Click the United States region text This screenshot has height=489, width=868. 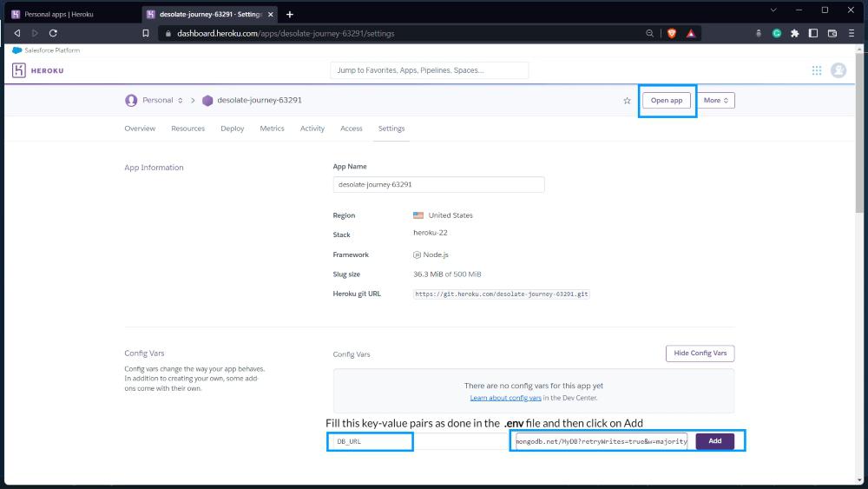click(450, 215)
